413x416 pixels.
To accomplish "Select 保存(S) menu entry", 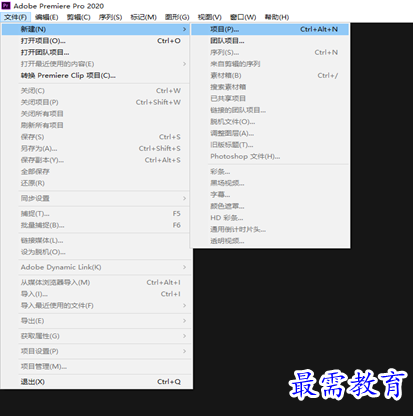I will click(96, 137).
